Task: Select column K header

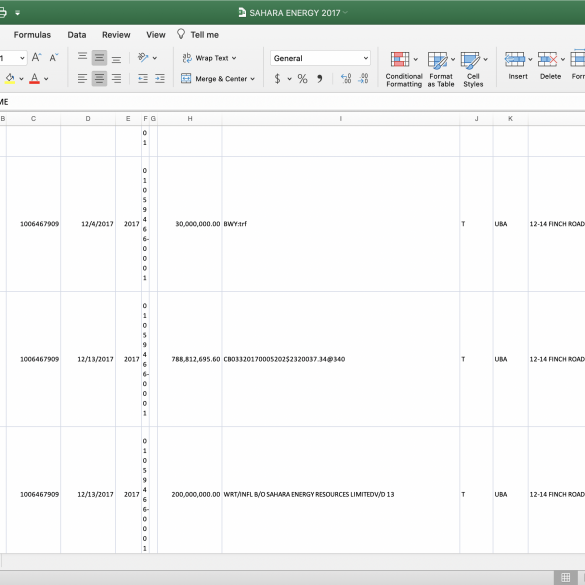Action: [510, 119]
